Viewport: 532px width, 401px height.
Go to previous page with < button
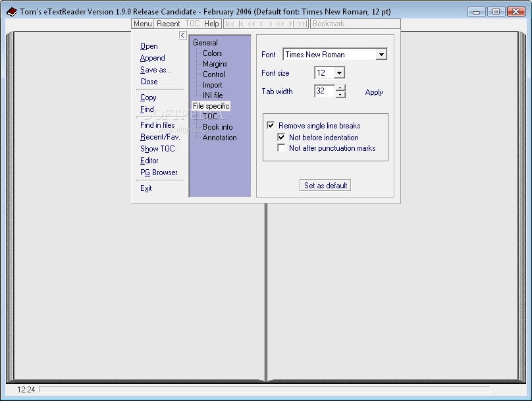tap(261, 24)
